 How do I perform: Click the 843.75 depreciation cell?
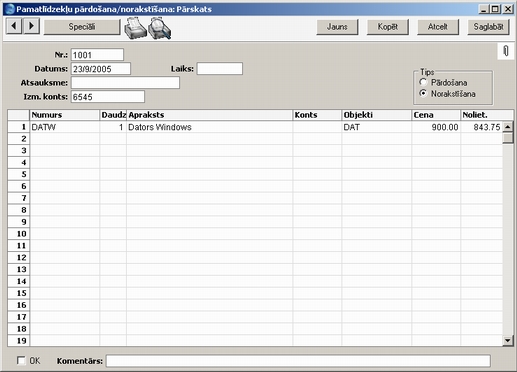tap(482, 127)
